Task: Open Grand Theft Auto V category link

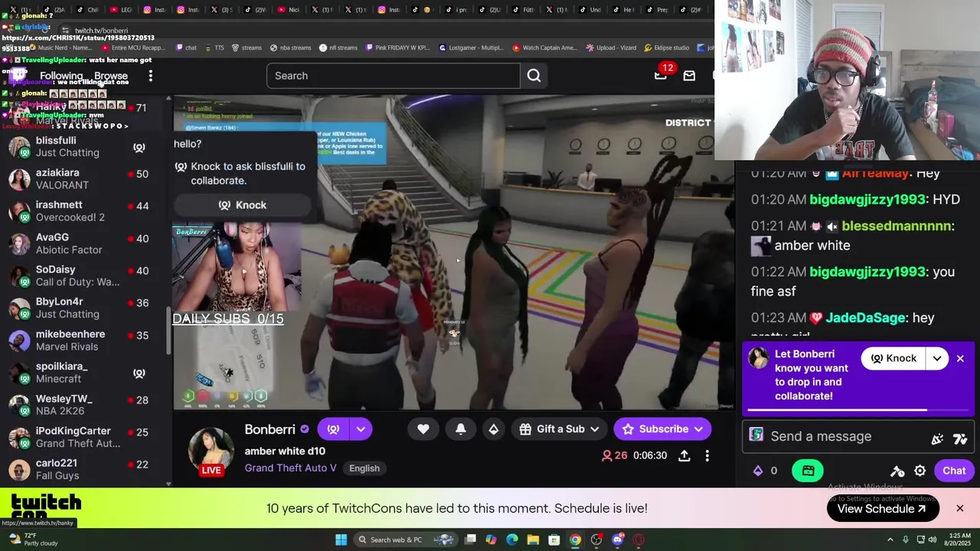Action: click(290, 468)
